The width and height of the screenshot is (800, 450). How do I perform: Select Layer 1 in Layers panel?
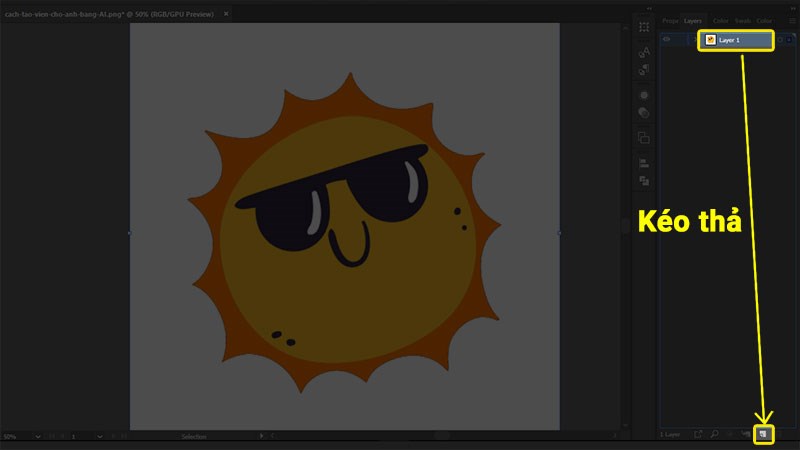[x=742, y=40]
